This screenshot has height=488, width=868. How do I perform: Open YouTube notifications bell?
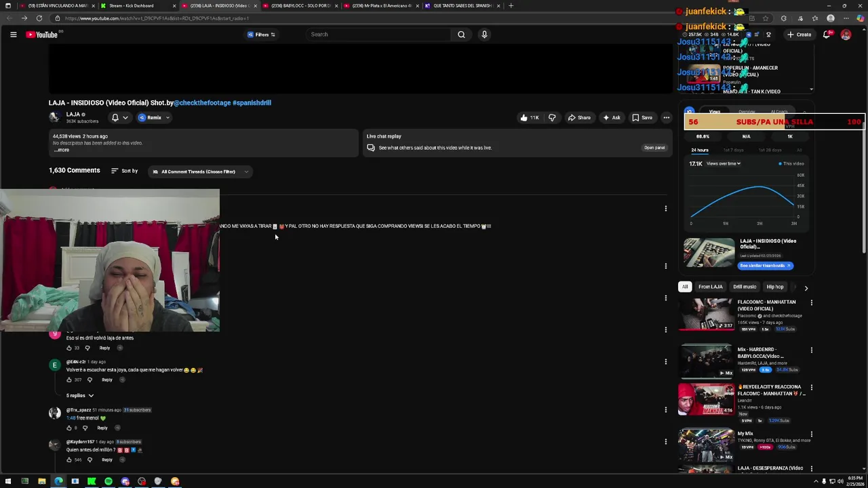pos(827,35)
